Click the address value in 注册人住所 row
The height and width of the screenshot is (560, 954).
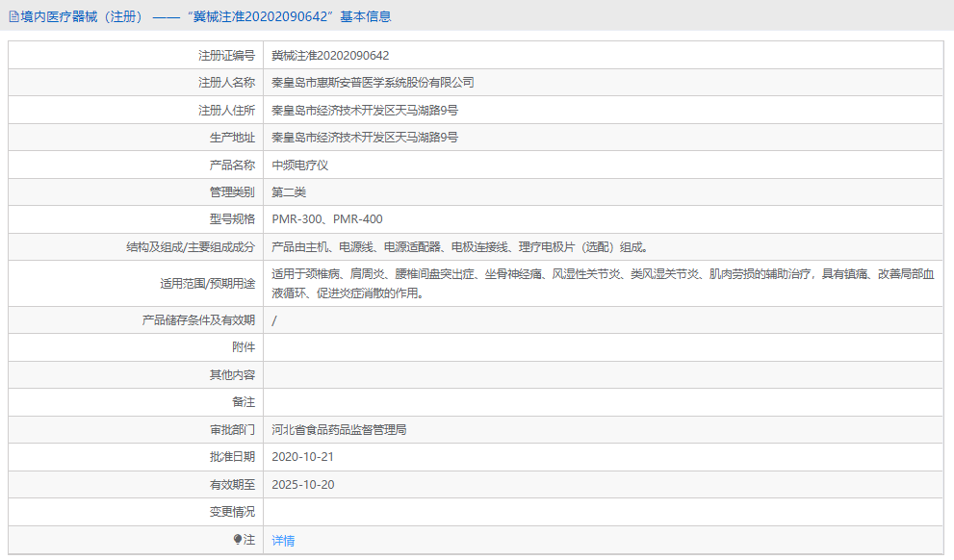pos(365,110)
